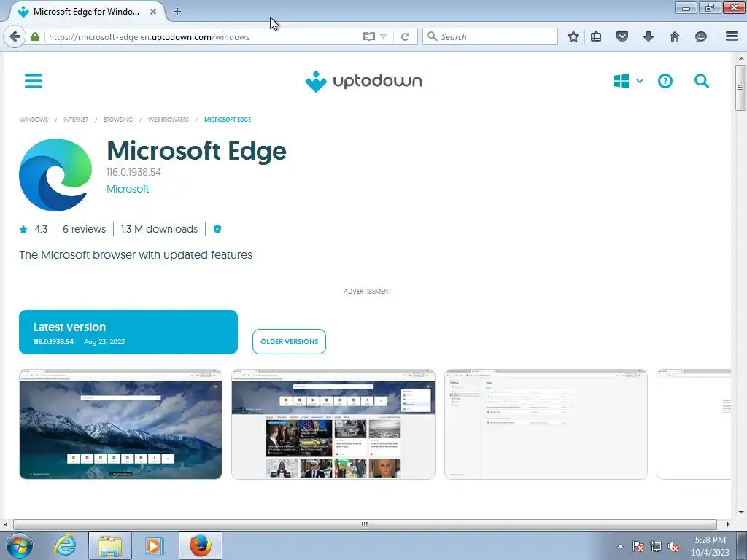Viewport: 747px width, 560px height.
Task: Click the Microsoft Edge heading
Action: pyautogui.click(x=197, y=150)
